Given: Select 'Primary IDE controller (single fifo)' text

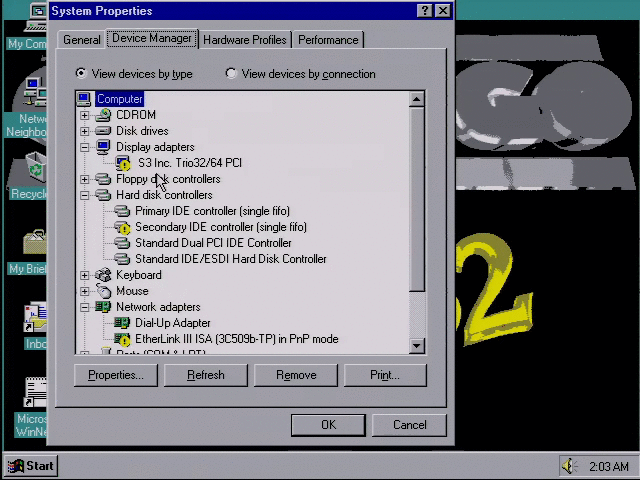Looking at the screenshot, I should (212, 211).
